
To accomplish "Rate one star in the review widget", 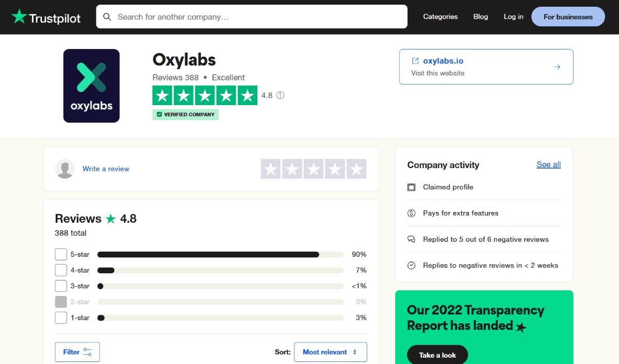I will pos(270,169).
